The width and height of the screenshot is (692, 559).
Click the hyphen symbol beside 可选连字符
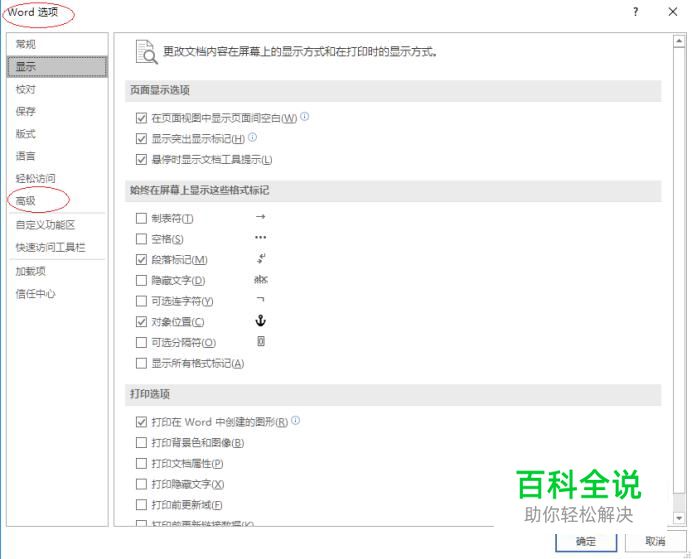tap(260, 300)
